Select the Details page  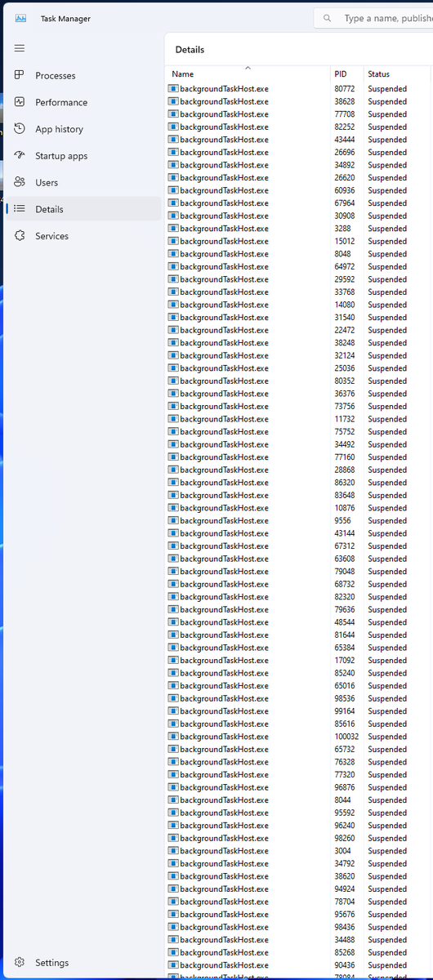click(83, 209)
